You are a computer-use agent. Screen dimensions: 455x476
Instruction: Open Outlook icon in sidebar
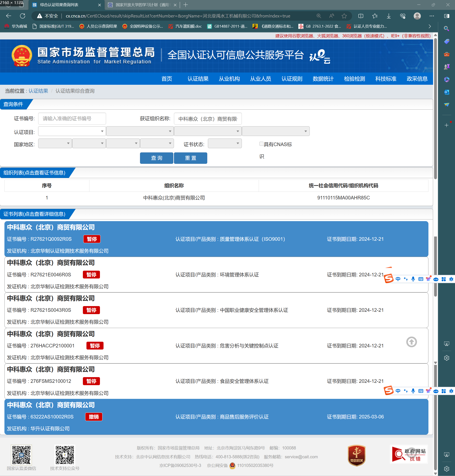(447, 92)
